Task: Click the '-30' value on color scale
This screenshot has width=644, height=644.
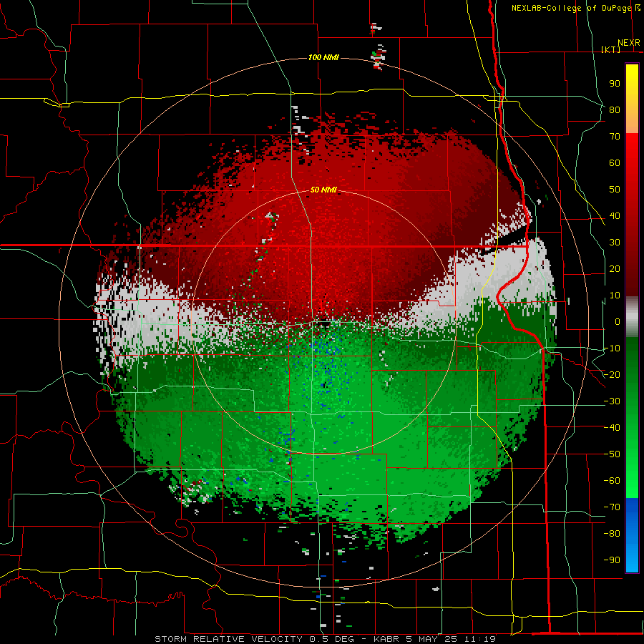Action: 612,401
